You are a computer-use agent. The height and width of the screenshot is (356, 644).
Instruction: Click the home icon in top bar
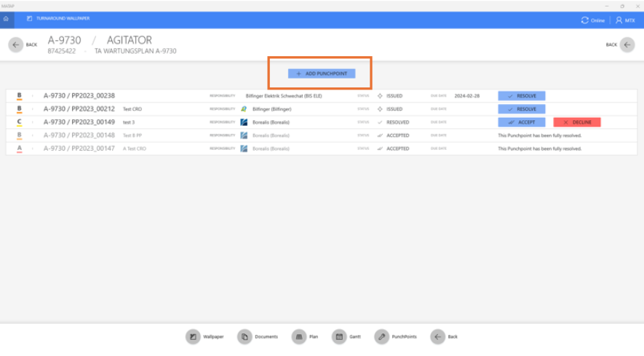6,19
